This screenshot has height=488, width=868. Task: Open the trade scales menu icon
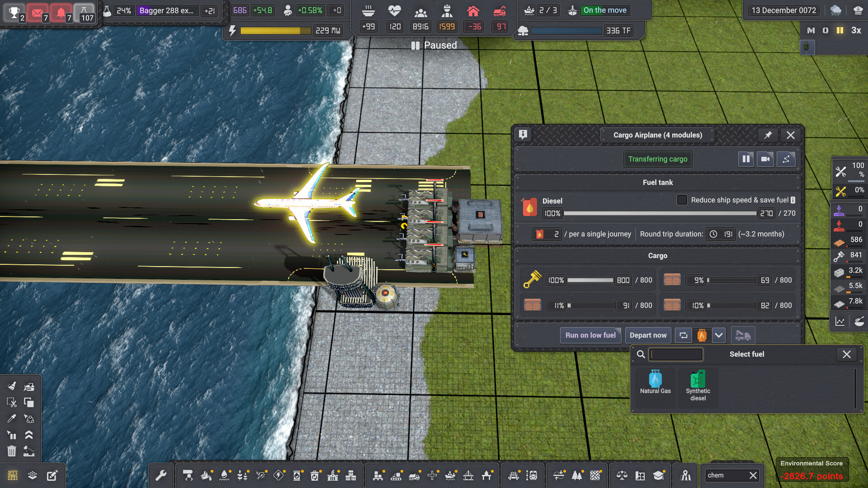(622, 475)
